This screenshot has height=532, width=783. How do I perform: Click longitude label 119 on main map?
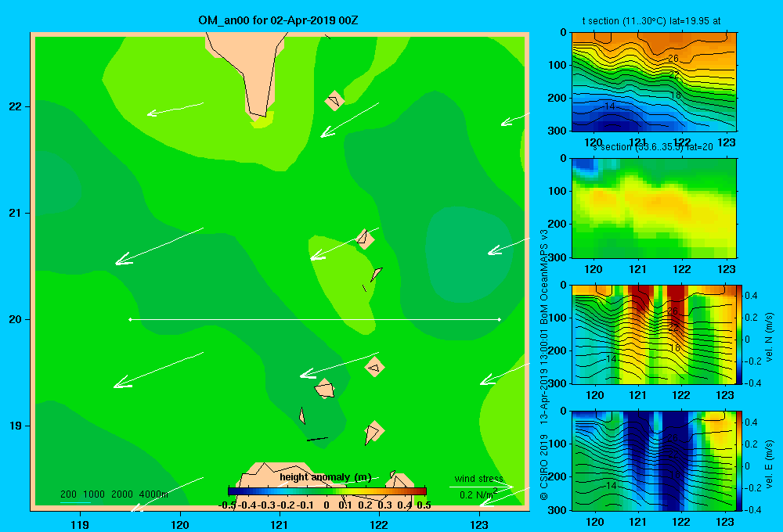80,524
